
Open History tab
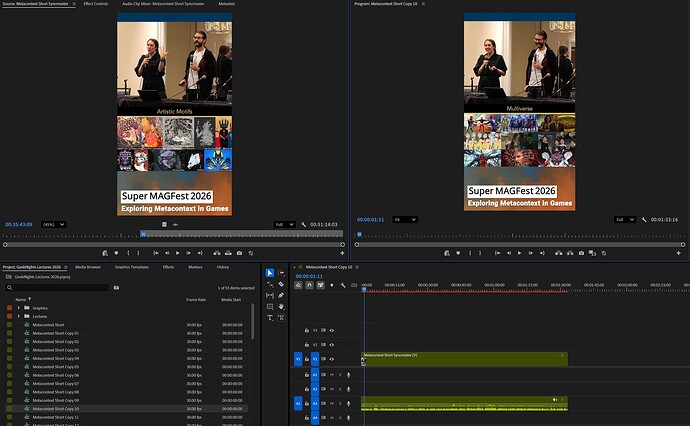pyautogui.click(x=223, y=267)
